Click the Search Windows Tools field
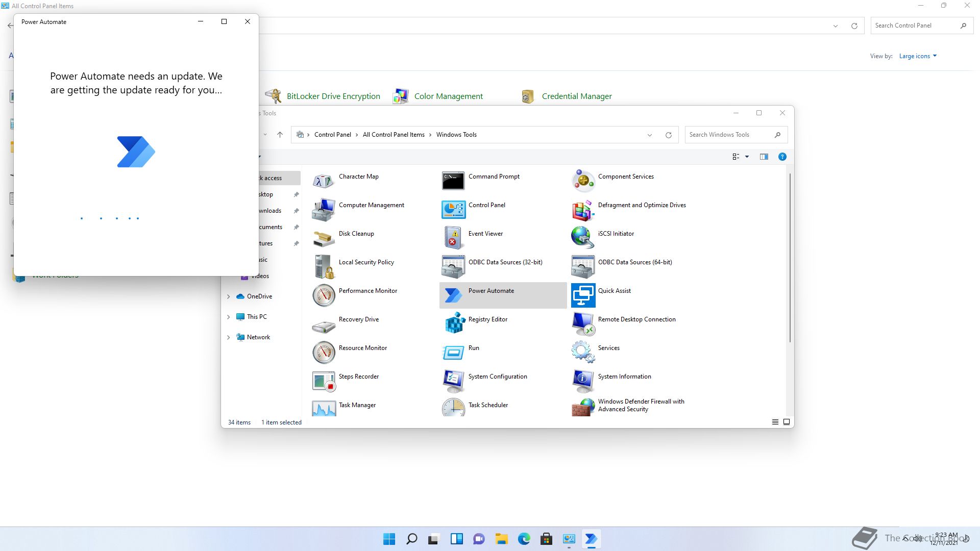 (x=736, y=135)
